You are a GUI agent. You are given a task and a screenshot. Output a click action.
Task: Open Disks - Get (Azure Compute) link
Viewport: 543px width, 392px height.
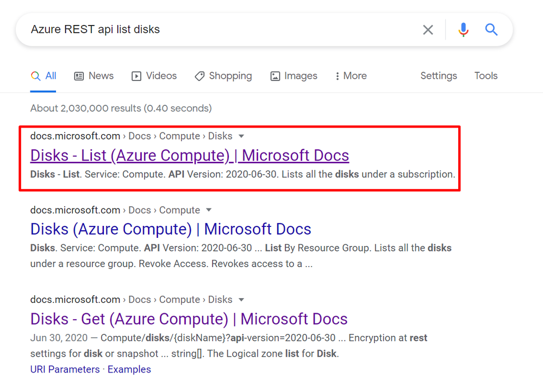point(189,319)
